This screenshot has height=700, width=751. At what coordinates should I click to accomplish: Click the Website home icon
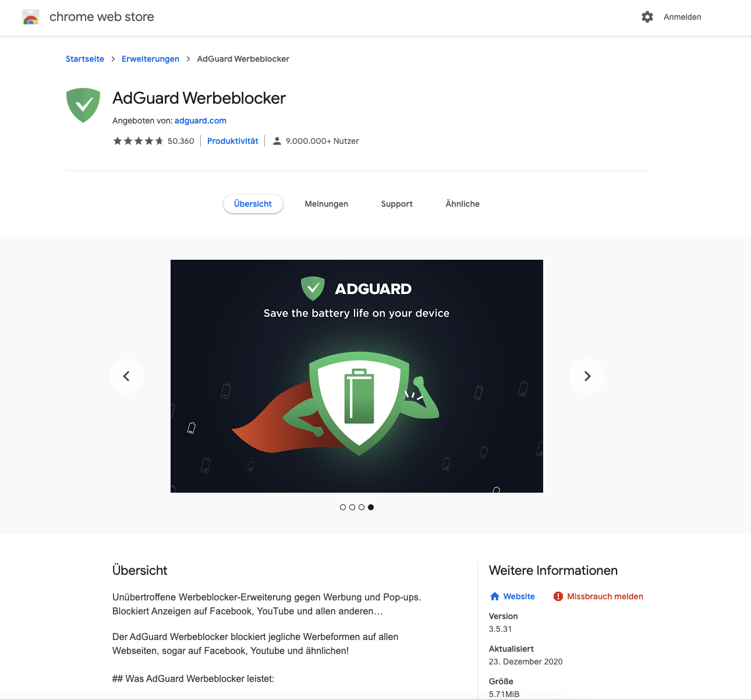click(495, 596)
